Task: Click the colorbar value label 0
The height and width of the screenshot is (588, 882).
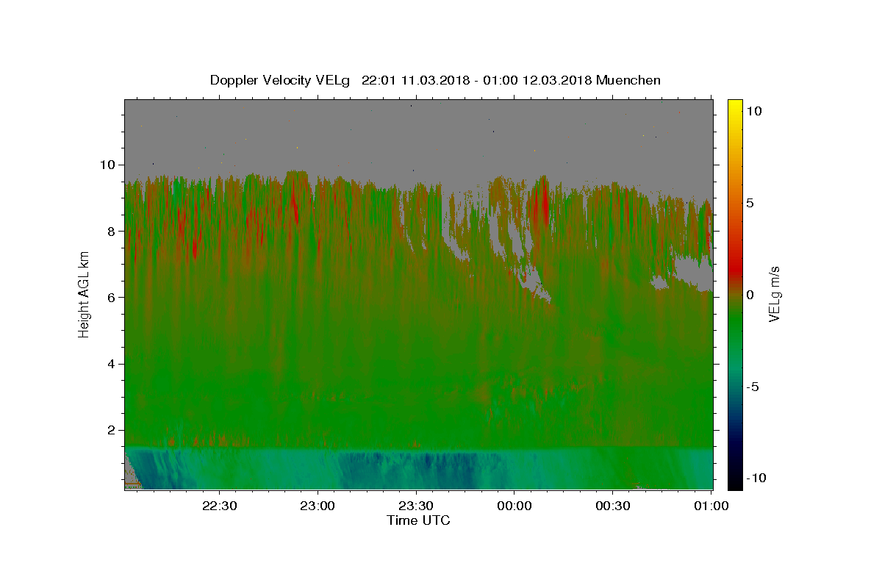Action: click(x=750, y=295)
